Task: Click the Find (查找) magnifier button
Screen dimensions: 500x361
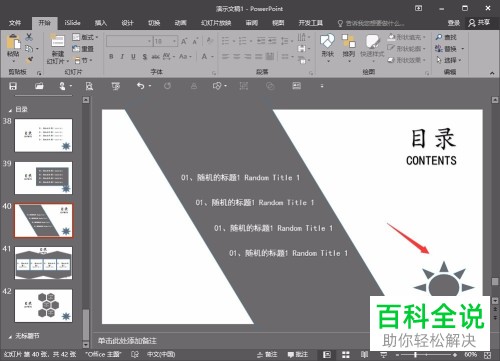Action: click(446, 37)
